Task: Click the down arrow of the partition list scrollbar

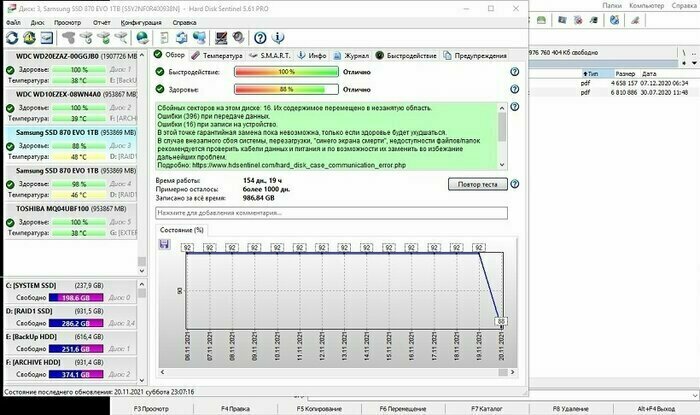Action: pyautogui.click(x=142, y=381)
